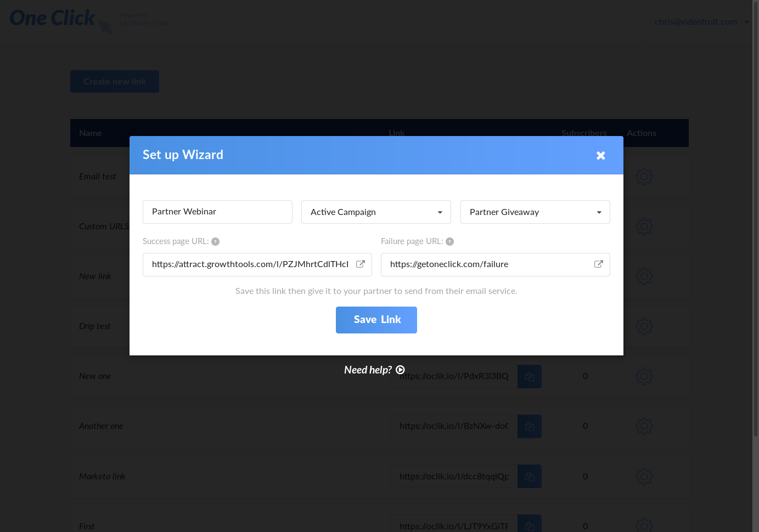This screenshot has width=759, height=532.
Task: Click the New link row name
Action: [95, 276]
